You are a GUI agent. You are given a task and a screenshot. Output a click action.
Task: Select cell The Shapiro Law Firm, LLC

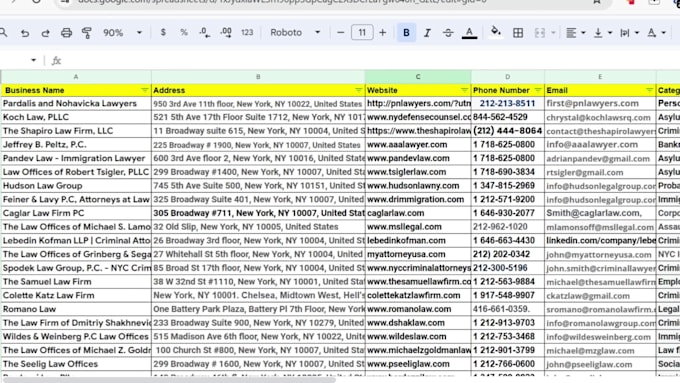click(x=76, y=131)
